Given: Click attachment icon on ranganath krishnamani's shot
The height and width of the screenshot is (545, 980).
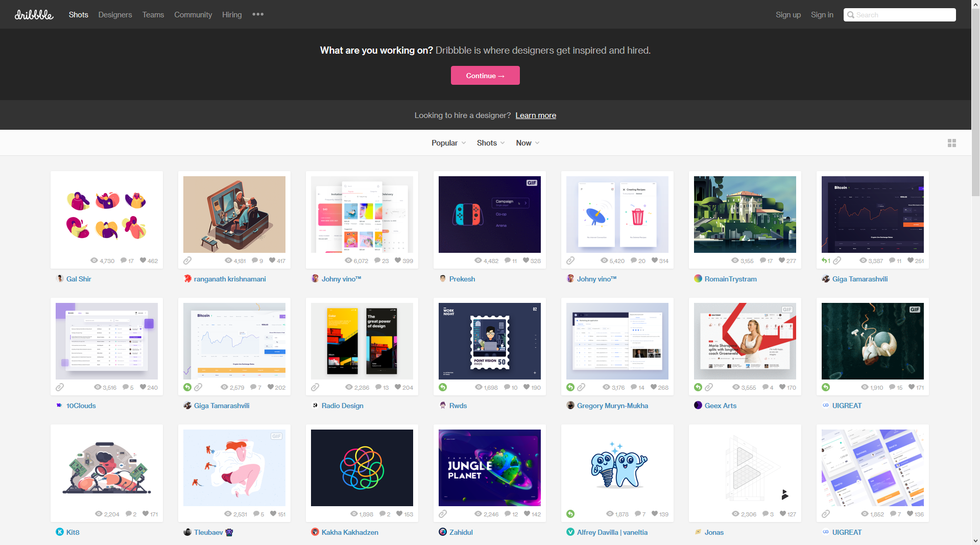Looking at the screenshot, I should (187, 260).
